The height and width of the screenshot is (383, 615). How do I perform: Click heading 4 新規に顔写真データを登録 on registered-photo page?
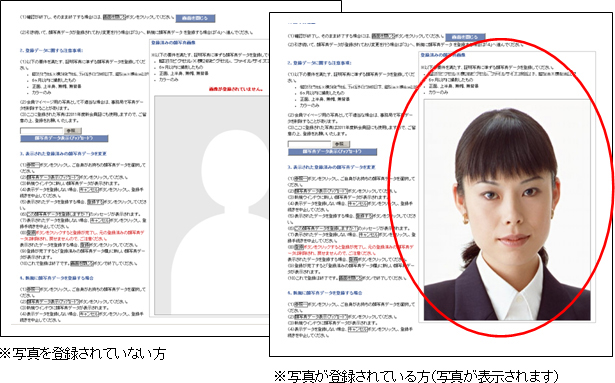coord(325,293)
